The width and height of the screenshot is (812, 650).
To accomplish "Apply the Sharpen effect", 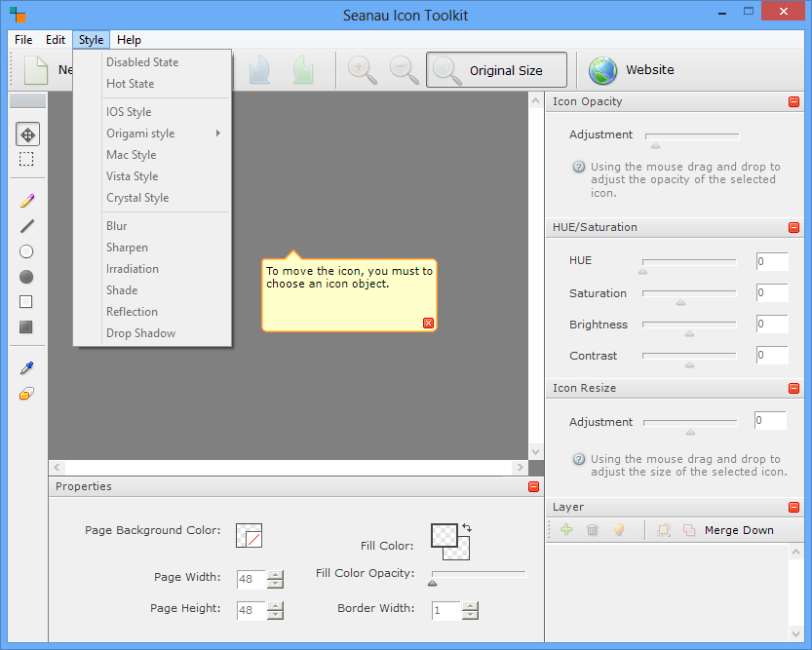I will click(x=152, y=248).
